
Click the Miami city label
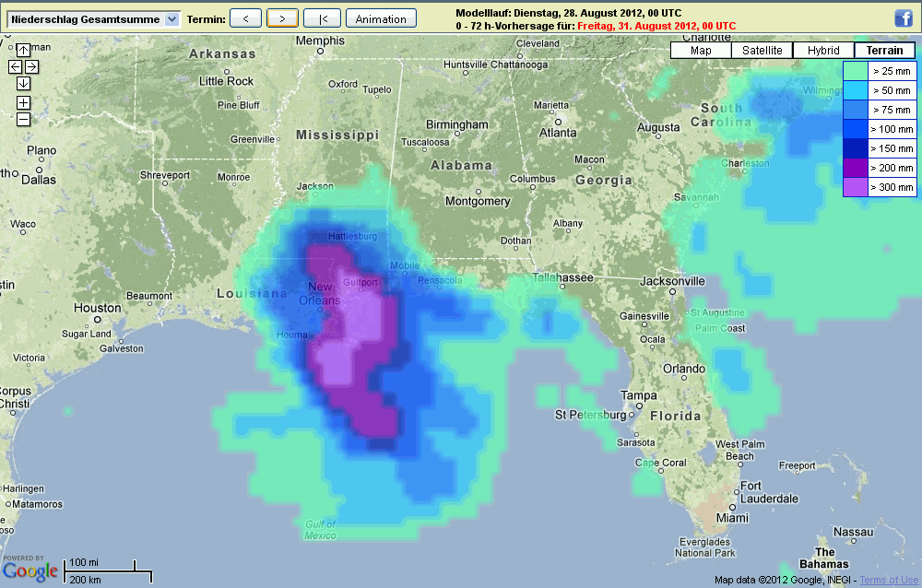(x=732, y=518)
